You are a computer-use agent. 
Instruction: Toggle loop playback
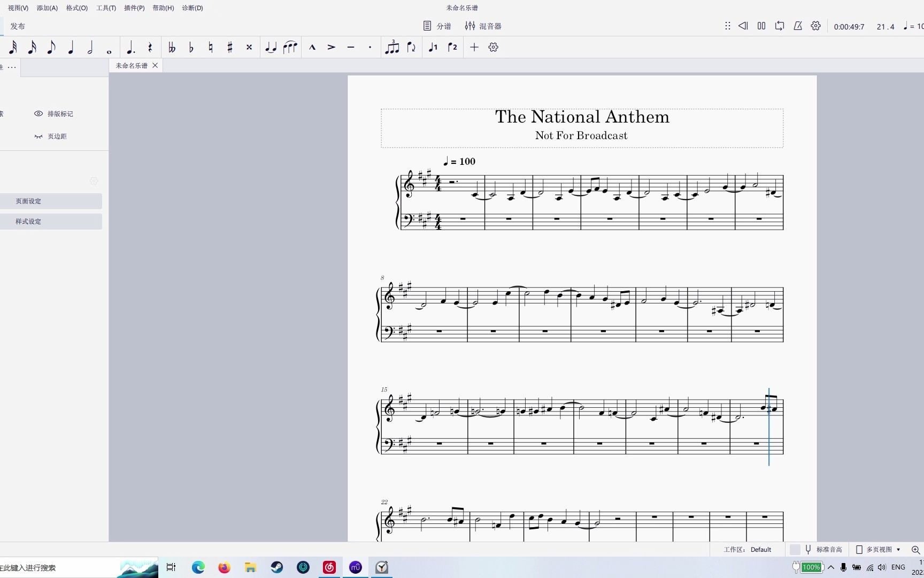click(x=780, y=26)
